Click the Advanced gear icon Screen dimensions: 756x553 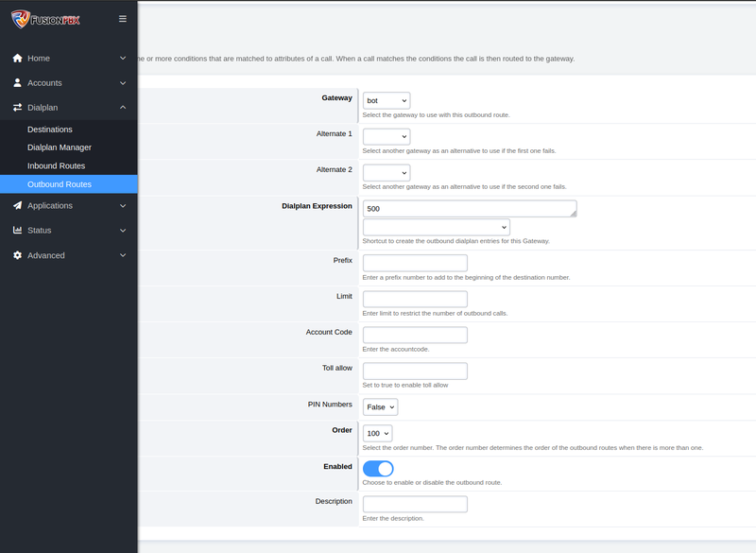[17, 255]
